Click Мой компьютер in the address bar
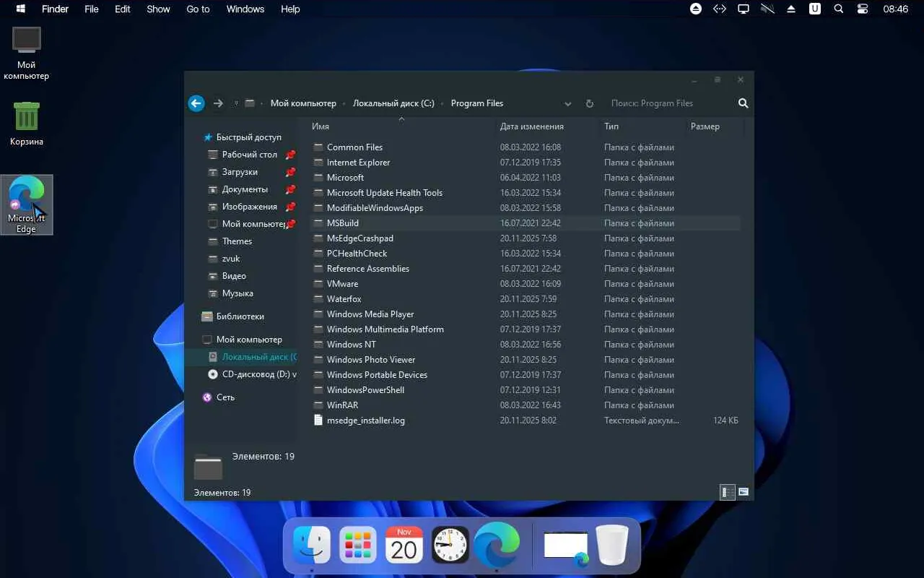This screenshot has height=578, width=924. click(303, 103)
